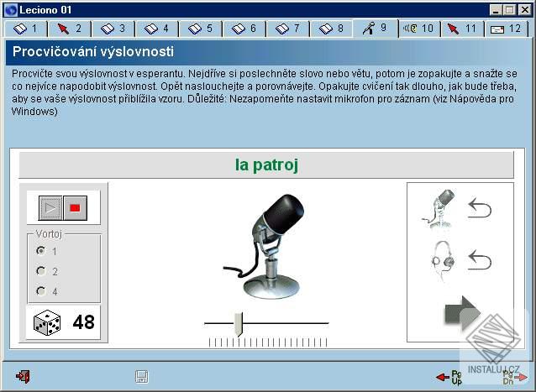The image size is (536, 392).
Task: Open lesson page tab 3
Action: [x=113, y=29]
